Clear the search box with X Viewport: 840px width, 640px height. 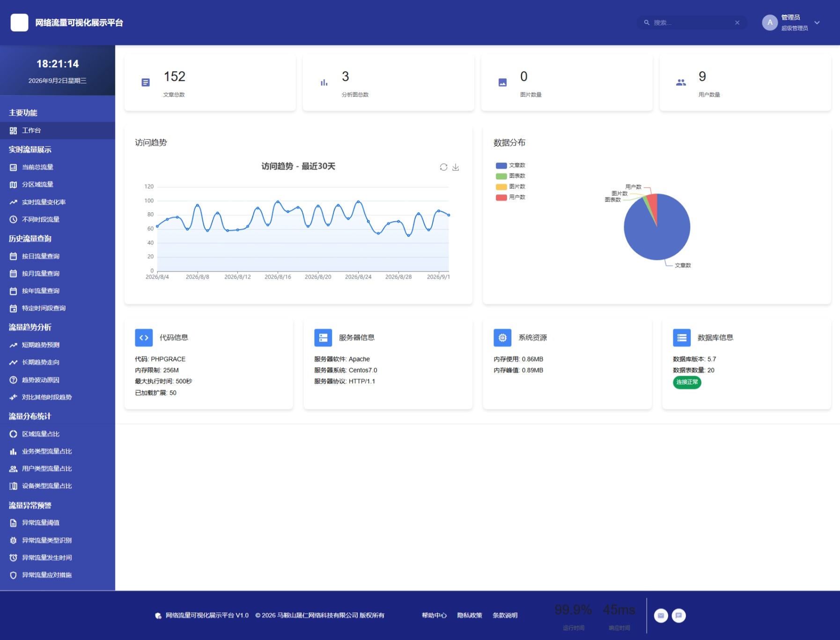point(737,22)
